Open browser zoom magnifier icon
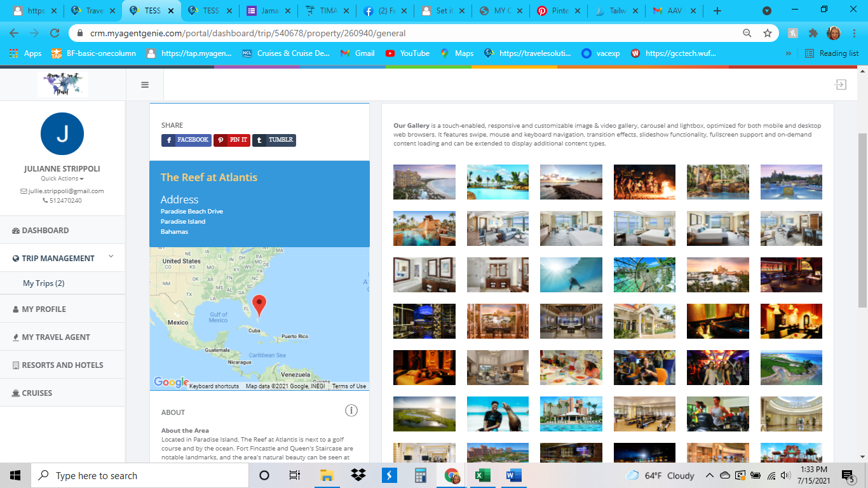 pos(747,33)
